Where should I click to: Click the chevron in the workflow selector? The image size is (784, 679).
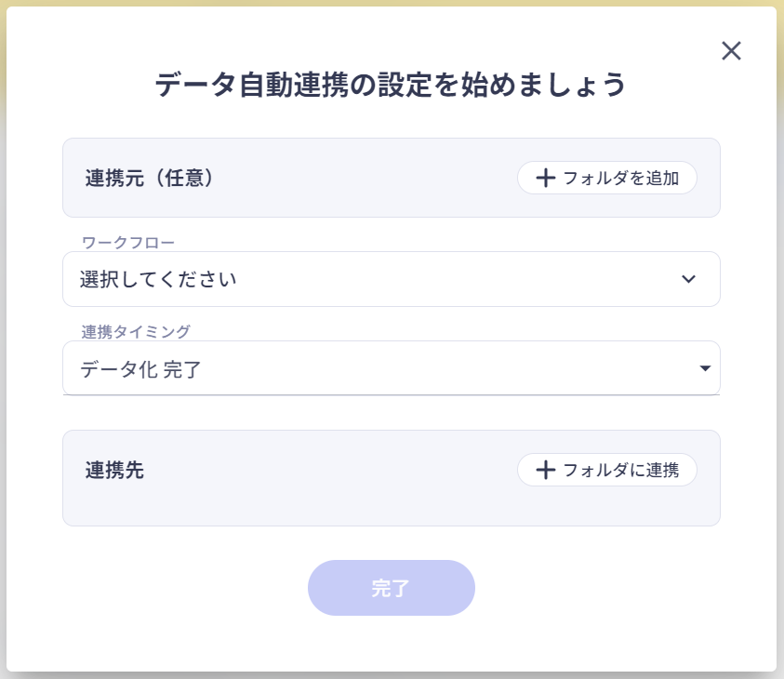(x=688, y=279)
